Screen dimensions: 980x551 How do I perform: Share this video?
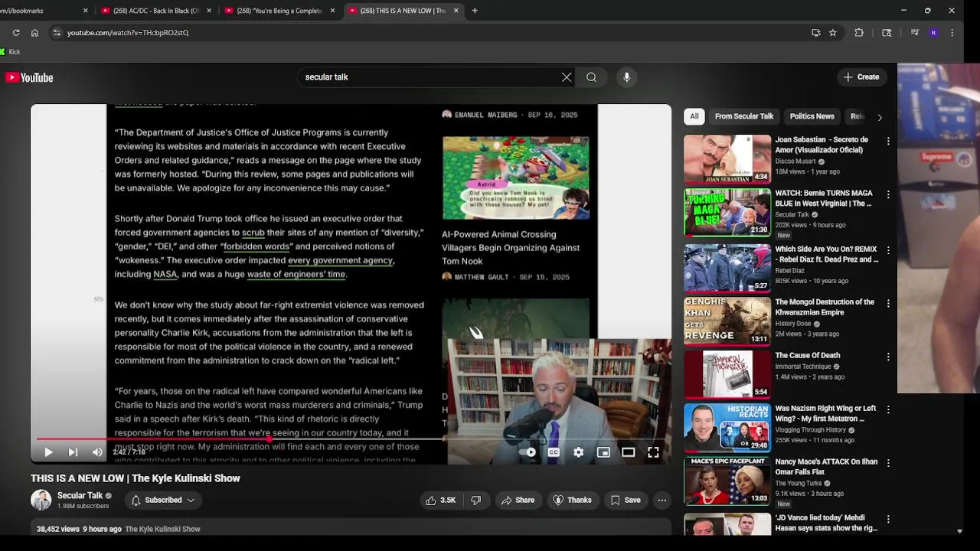[x=518, y=500]
